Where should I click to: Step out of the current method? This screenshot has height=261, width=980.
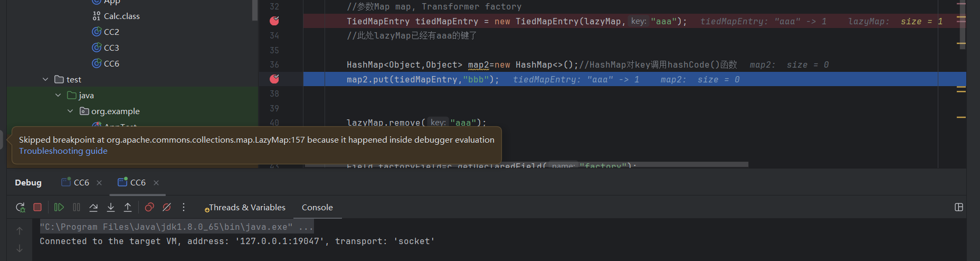pyautogui.click(x=128, y=207)
